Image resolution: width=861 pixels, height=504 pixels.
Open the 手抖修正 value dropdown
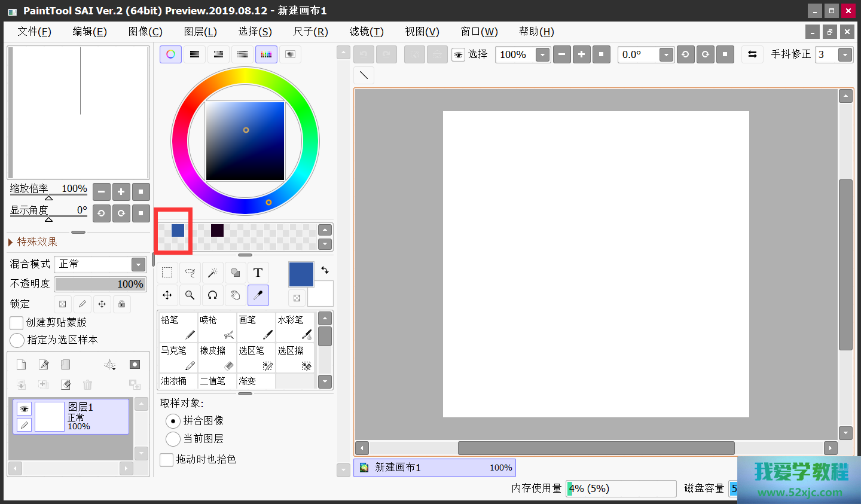click(844, 55)
